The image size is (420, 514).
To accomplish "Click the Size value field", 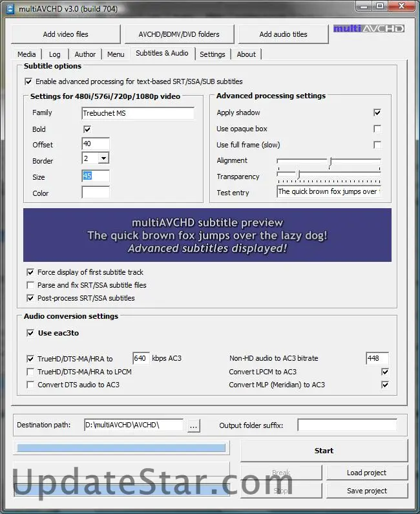I will click(96, 176).
